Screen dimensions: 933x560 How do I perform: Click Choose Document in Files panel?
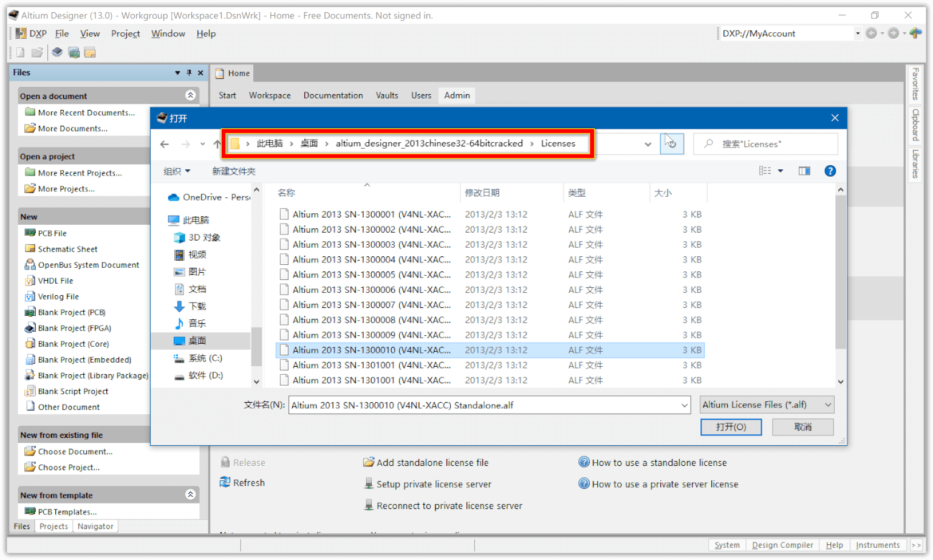tap(75, 451)
